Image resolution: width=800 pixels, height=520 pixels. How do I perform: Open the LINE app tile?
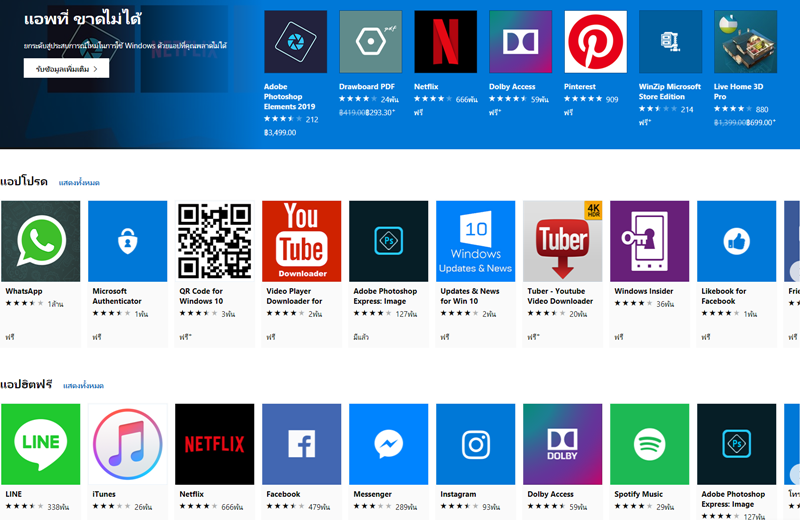coord(41,444)
